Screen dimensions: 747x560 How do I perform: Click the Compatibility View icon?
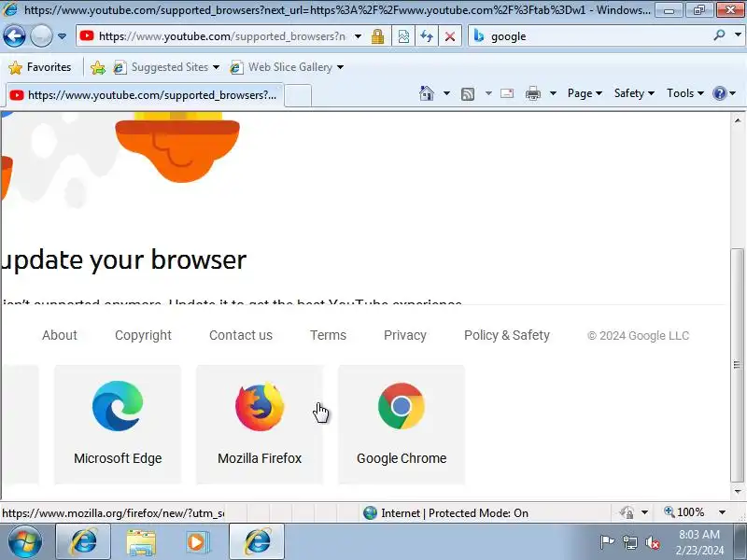pos(403,36)
